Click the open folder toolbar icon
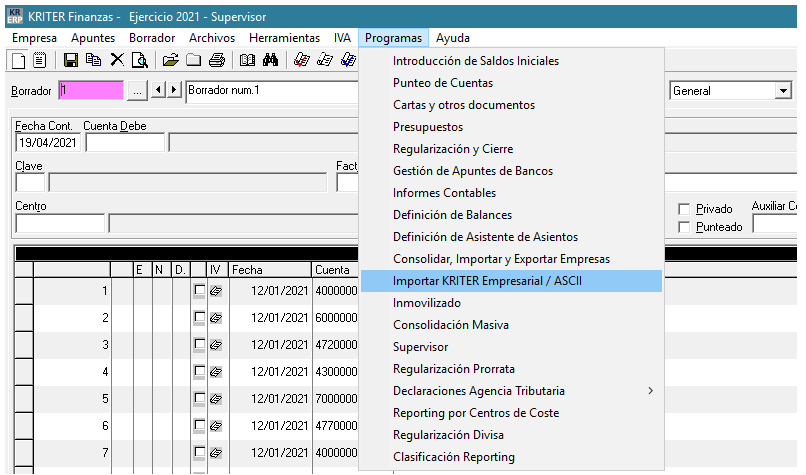The image size is (806, 475). click(x=171, y=60)
